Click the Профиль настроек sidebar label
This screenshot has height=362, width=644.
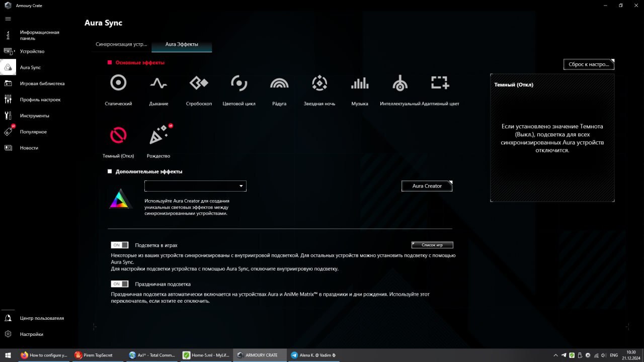[x=40, y=100]
